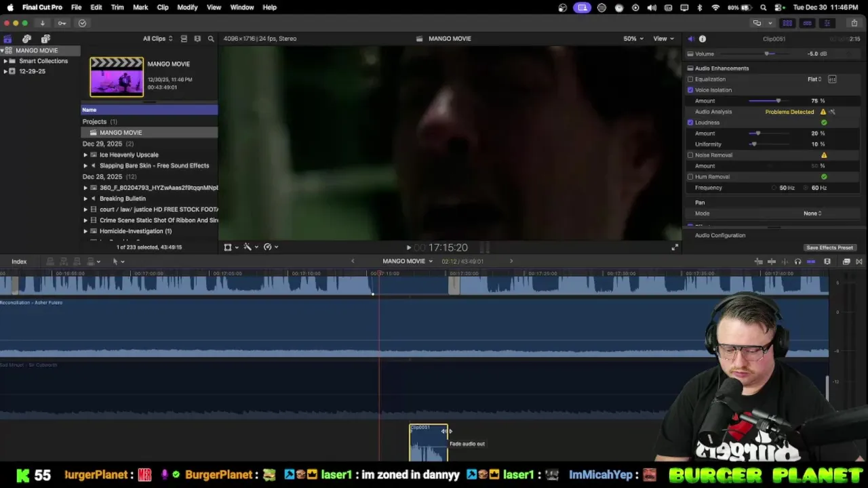Toggle filmstrip or list view icon
The height and width of the screenshot is (488, 868).
pyautogui.click(x=184, y=39)
